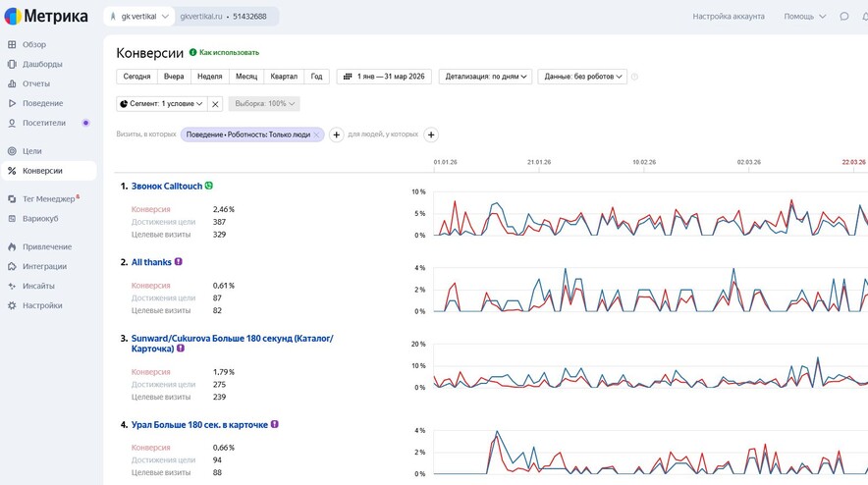Clear segment with the X button
Viewport: 868px width, 485px height.
click(x=215, y=103)
